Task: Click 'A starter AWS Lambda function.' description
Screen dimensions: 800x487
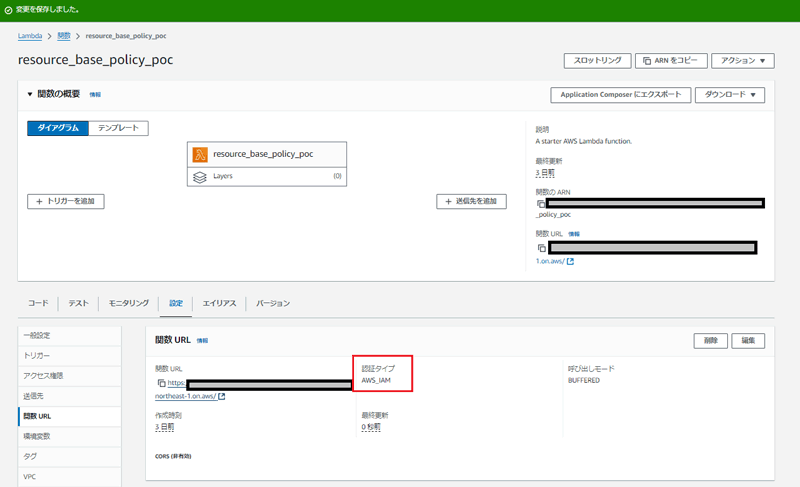Action: pos(584,142)
